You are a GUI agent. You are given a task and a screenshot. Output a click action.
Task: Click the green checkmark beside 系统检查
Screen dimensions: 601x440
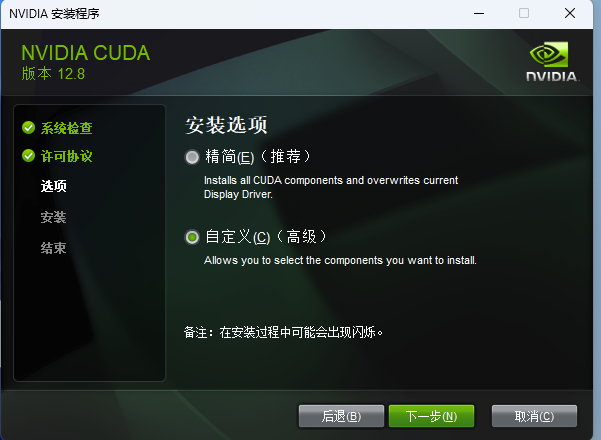pos(28,128)
